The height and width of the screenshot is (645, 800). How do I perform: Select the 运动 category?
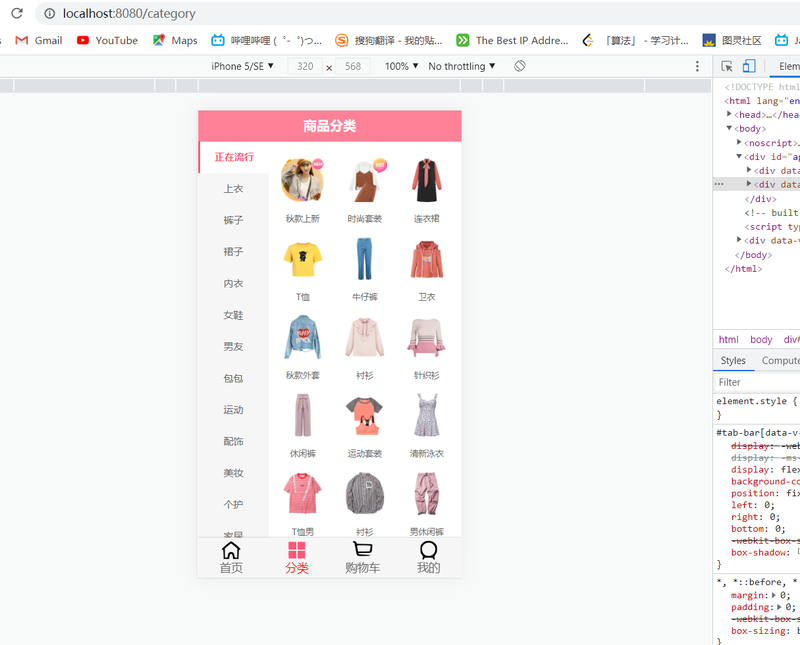[233, 410]
